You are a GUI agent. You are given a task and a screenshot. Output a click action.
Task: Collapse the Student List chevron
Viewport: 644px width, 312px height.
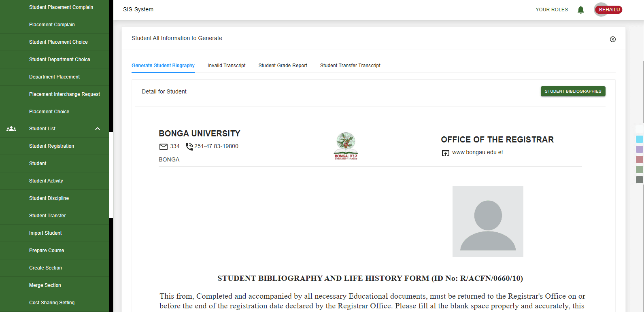[98, 129]
